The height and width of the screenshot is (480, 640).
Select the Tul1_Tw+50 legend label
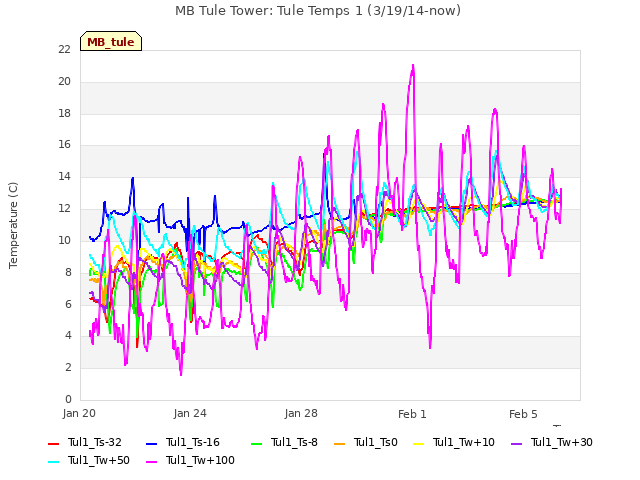(99, 460)
